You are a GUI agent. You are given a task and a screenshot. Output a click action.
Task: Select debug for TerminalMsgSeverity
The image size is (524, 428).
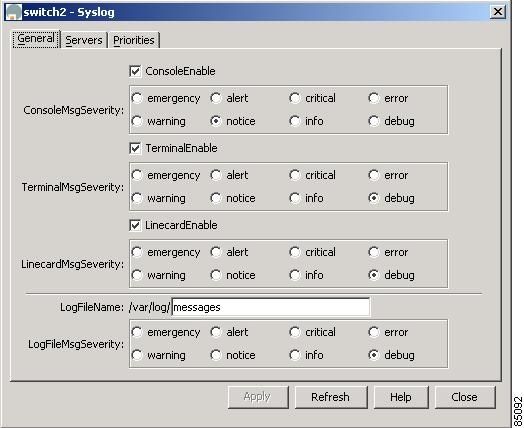(x=374, y=198)
